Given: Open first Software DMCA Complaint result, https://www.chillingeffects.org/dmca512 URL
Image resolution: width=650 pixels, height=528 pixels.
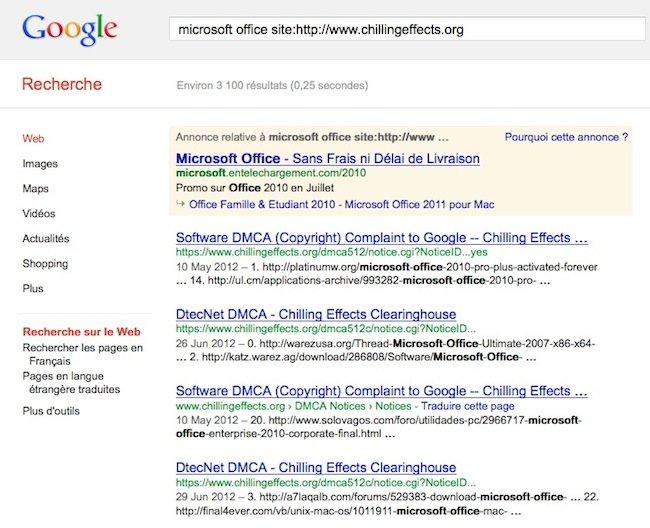Looking at the screenshot, I should click(382, 237).
